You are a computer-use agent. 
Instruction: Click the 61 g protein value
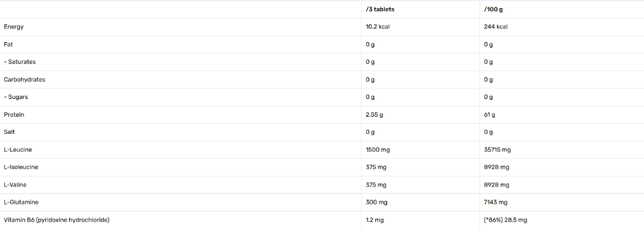pyautogui.click(x=489, y=115)
